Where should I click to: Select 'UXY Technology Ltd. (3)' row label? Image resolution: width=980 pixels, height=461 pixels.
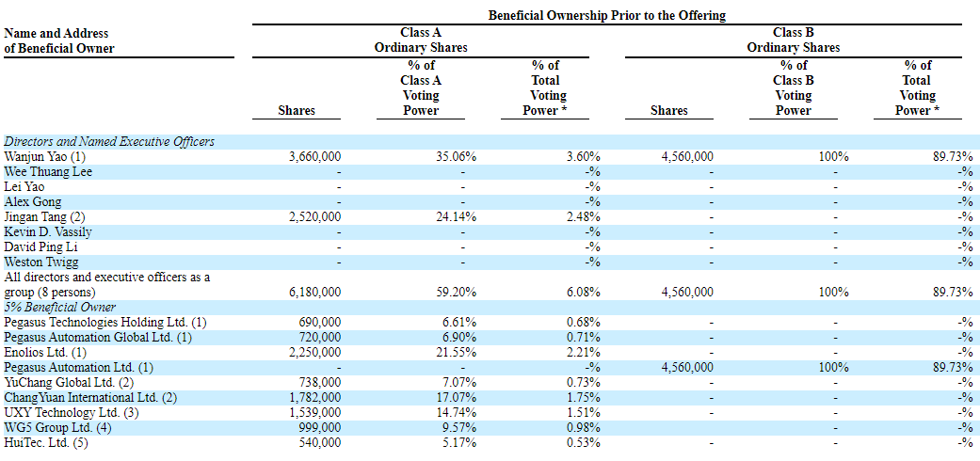point(70,412)
